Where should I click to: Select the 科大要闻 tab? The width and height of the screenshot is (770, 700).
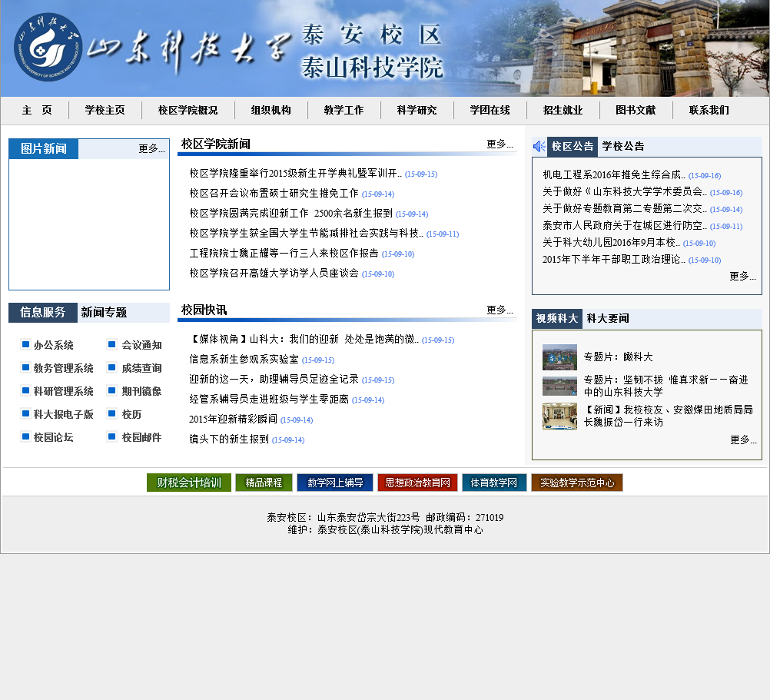pyautogui.click(x=608, y=319)
